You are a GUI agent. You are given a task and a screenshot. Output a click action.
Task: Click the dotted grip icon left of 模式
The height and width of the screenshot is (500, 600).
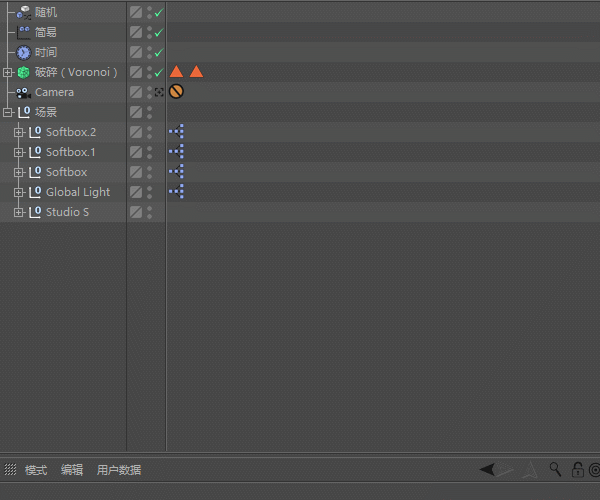[10, 469]
